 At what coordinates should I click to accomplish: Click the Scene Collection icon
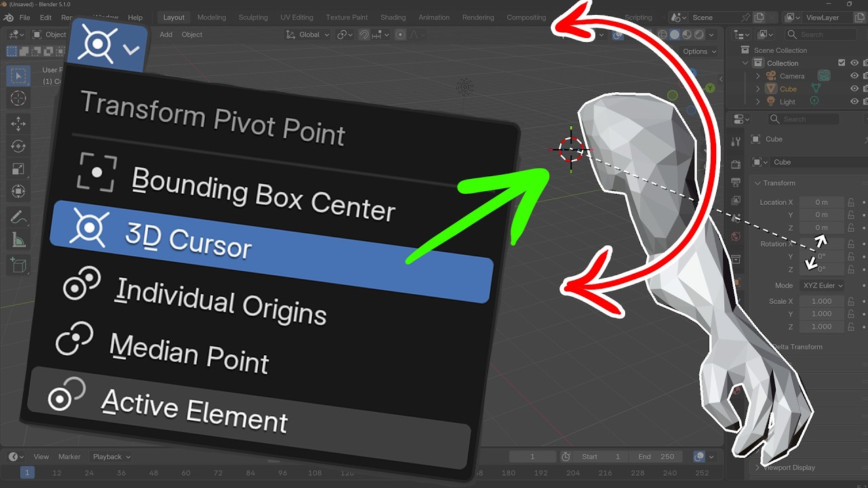click(745, 50)
